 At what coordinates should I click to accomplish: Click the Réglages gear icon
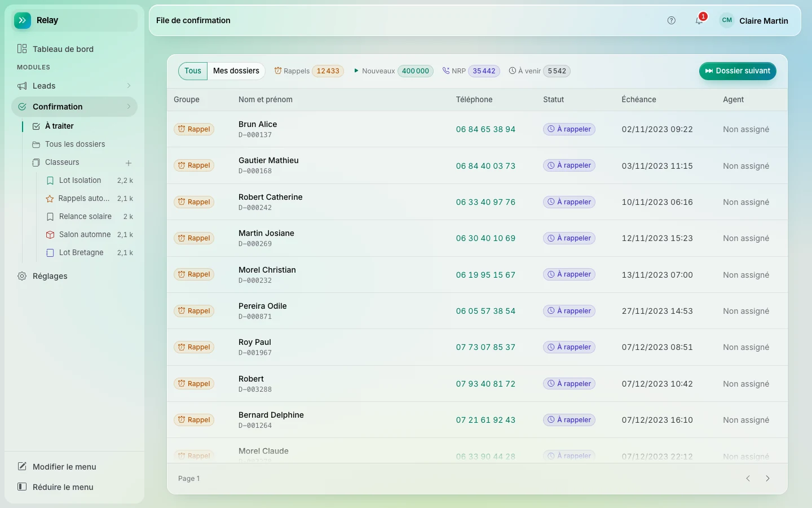(x=22, y=276)
